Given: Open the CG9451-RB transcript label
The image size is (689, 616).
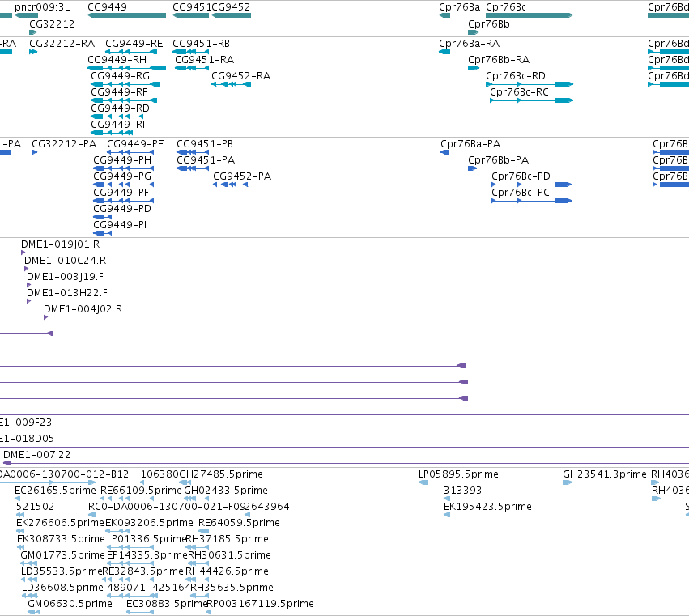Looking at the screenshot, I should point(202,44).
